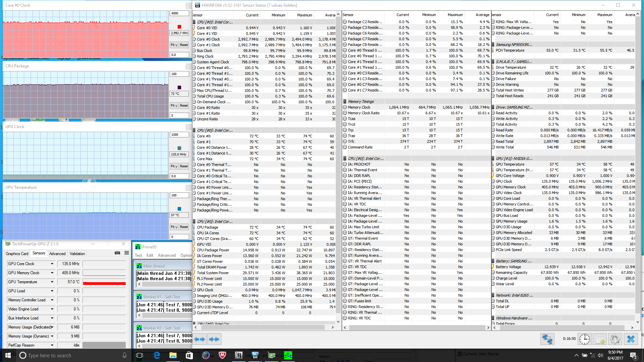
Task: Select the PCIe Link Speed row
Action: point(563,250)
